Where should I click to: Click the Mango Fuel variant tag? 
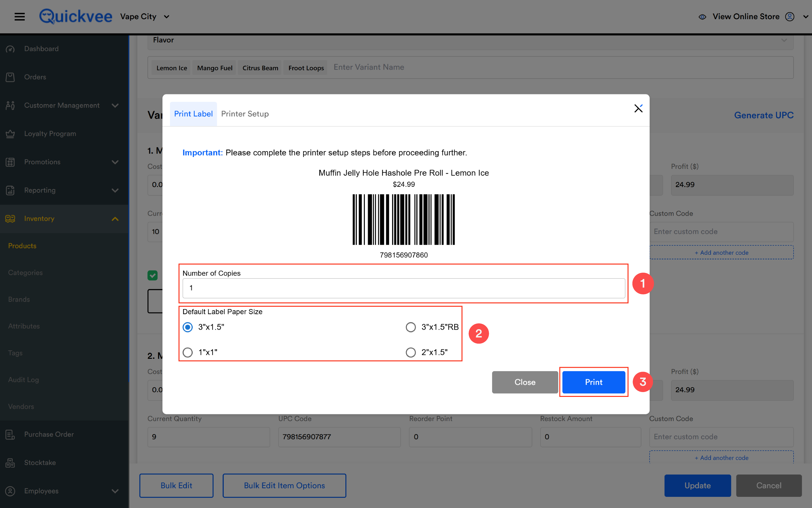(215, 68)
